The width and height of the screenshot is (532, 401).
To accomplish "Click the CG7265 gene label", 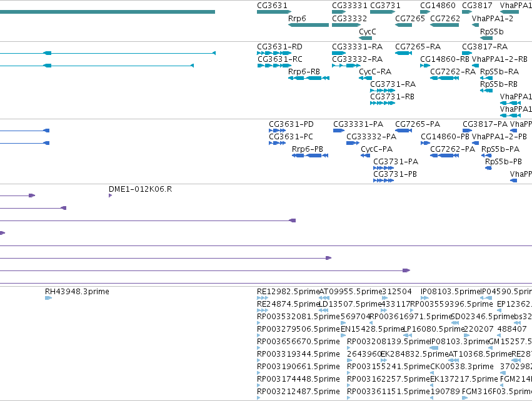I will click(x=410, y=19).
